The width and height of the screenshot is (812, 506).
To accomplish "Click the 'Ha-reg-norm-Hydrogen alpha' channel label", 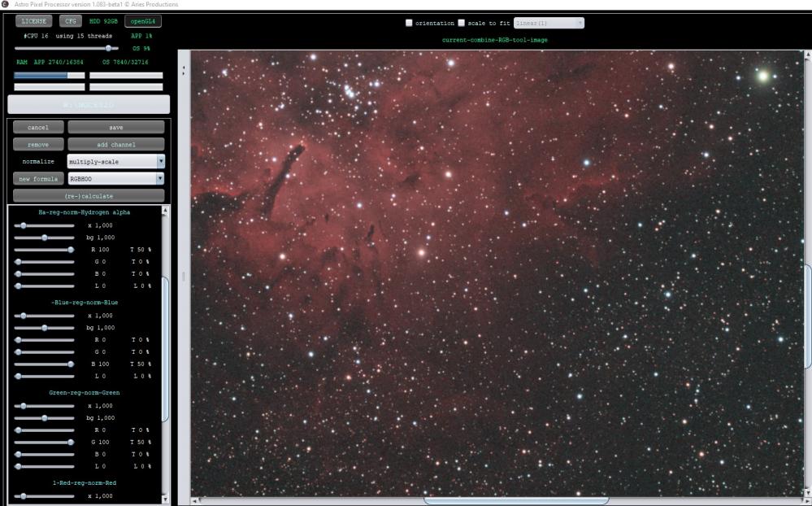I will 85,212.
